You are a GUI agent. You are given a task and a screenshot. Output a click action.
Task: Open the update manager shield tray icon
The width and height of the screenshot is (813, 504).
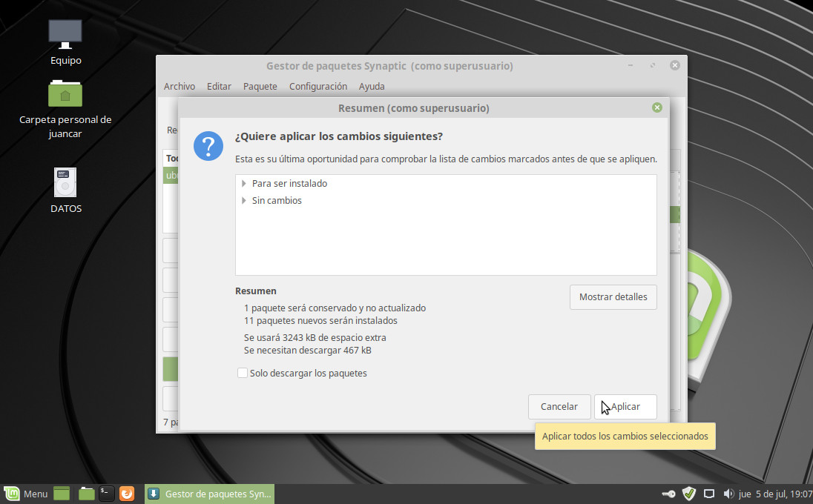[688, 494]
